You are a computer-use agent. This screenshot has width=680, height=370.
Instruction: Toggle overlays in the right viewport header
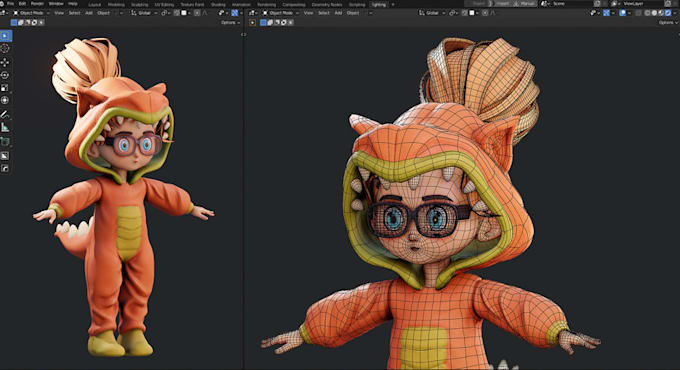point(623,13)
